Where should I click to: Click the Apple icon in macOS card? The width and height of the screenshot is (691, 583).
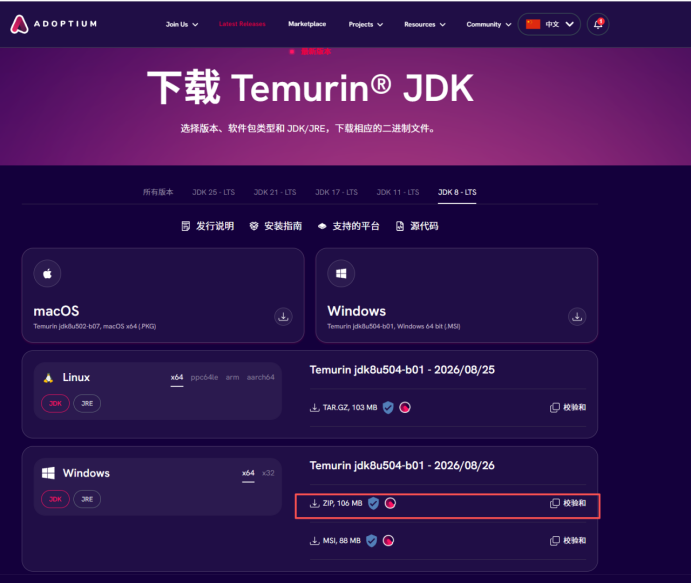coord(47,274)
